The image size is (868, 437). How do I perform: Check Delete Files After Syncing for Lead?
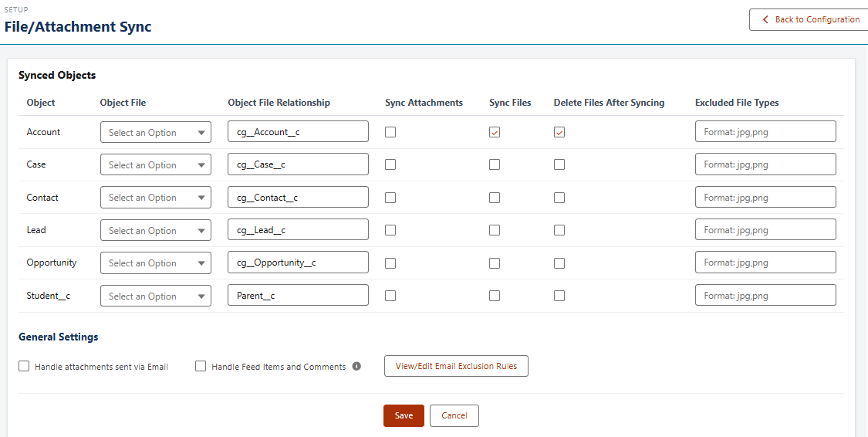pyautogui.click(x=559, y=230)
